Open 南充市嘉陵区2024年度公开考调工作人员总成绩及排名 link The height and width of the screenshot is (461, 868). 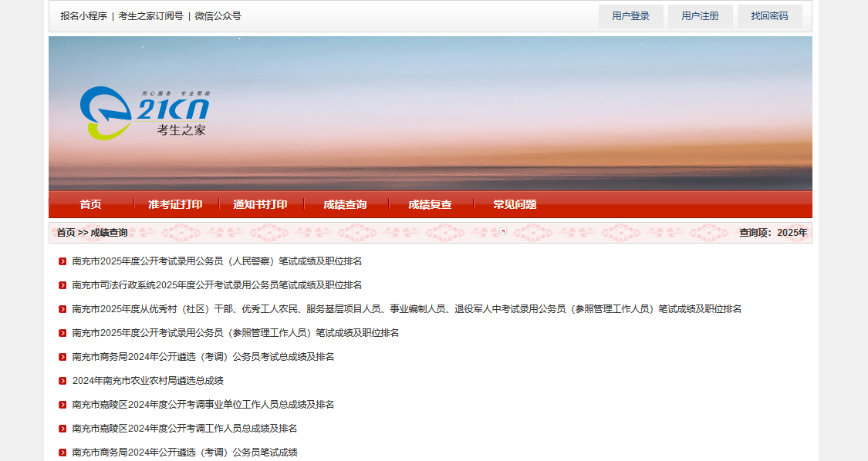(x=184, y=429)
